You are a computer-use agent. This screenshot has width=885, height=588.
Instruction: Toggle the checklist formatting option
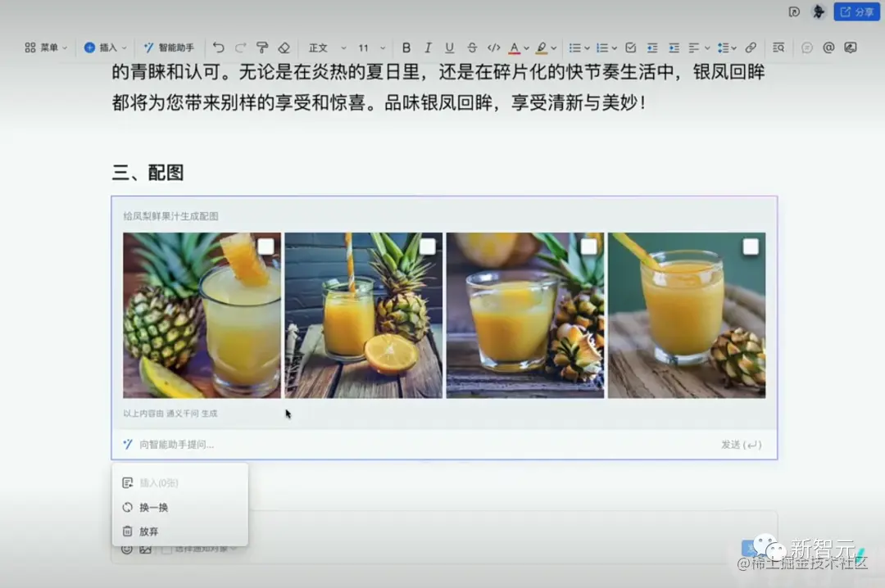[631, 47]
